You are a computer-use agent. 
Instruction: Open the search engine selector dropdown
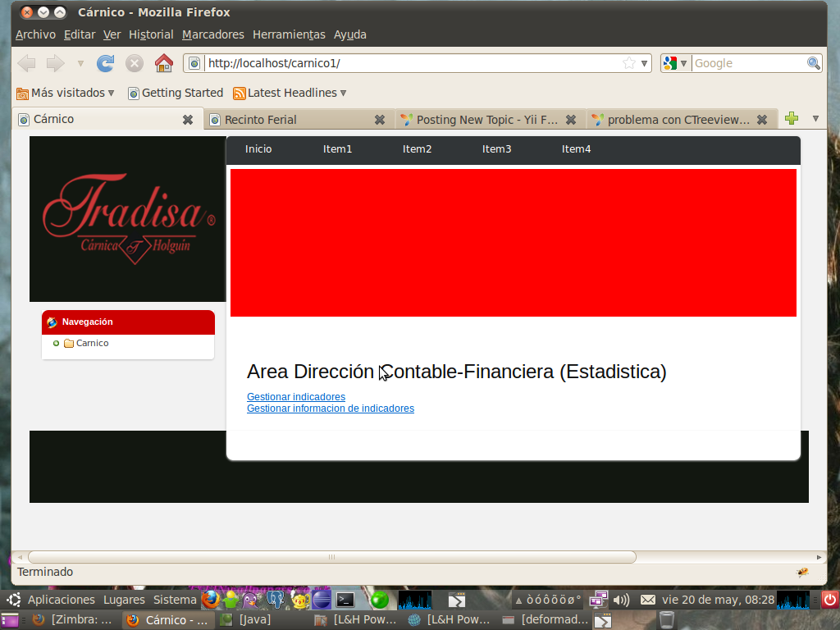point(675,63)
